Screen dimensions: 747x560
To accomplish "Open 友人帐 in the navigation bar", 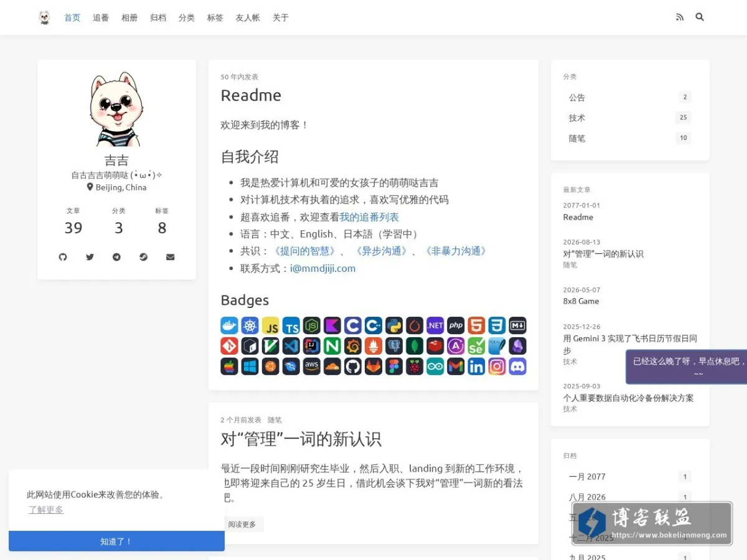I will [x=248, y=17].
